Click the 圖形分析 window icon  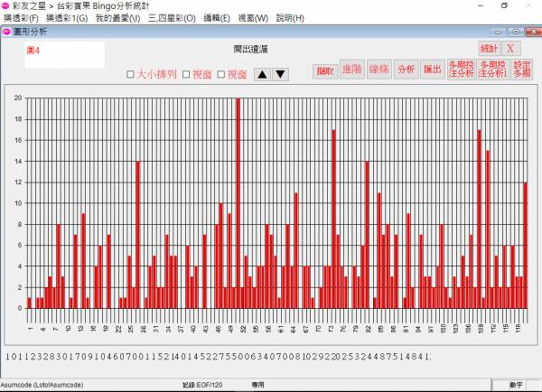6,32
